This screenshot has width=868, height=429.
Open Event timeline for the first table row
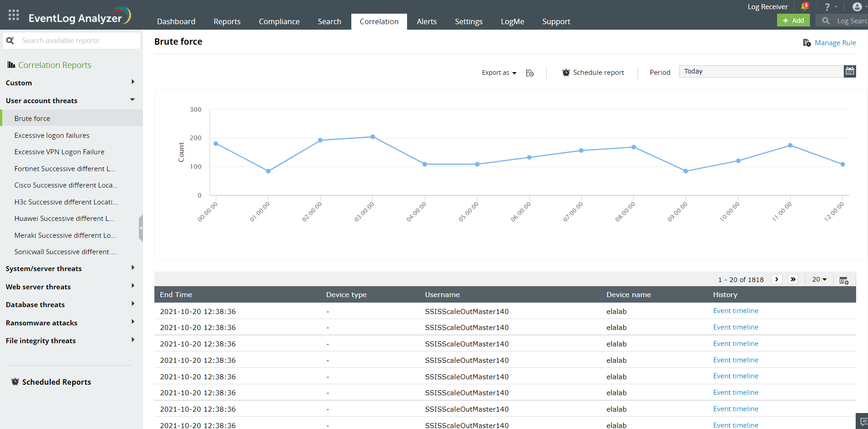(x=736, y=311)
